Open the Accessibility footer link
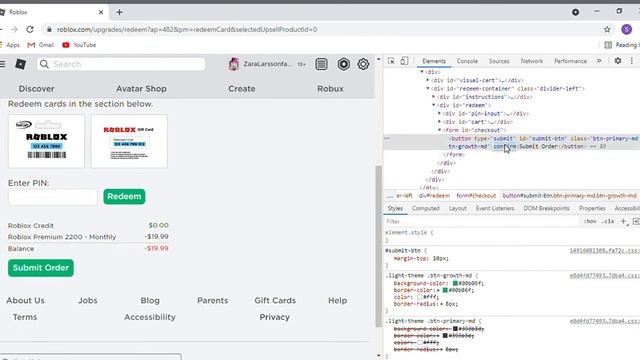The image size is (640, 360). (x=149, y=317)
